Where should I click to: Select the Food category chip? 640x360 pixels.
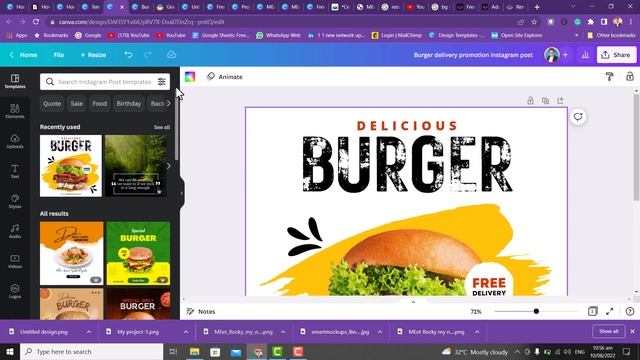100,104
